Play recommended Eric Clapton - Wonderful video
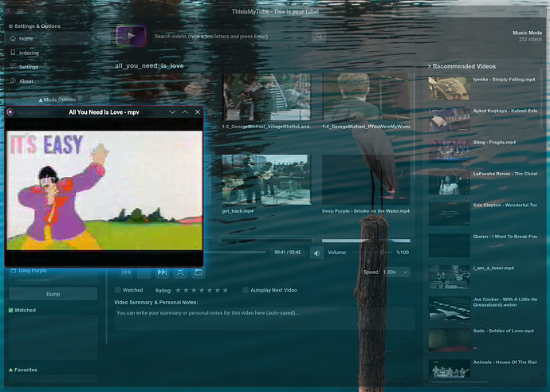 point(483,214)
